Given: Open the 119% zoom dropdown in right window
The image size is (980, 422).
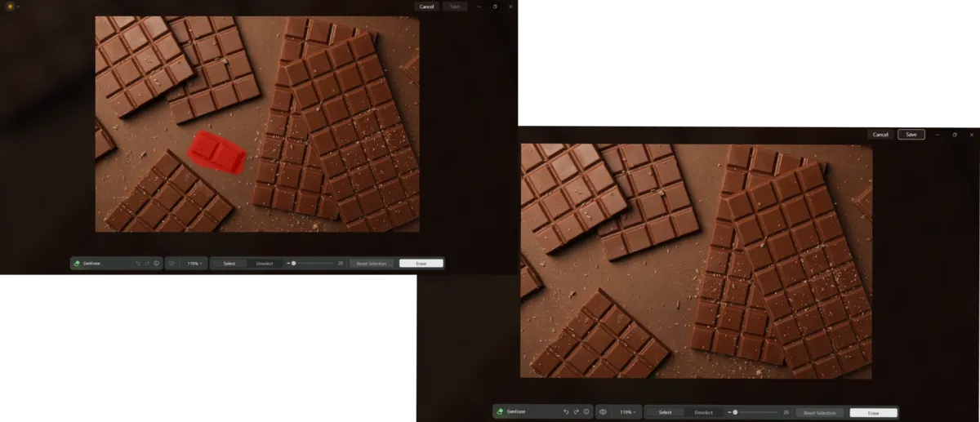Looking at the screenshot, I should [627, 412].
